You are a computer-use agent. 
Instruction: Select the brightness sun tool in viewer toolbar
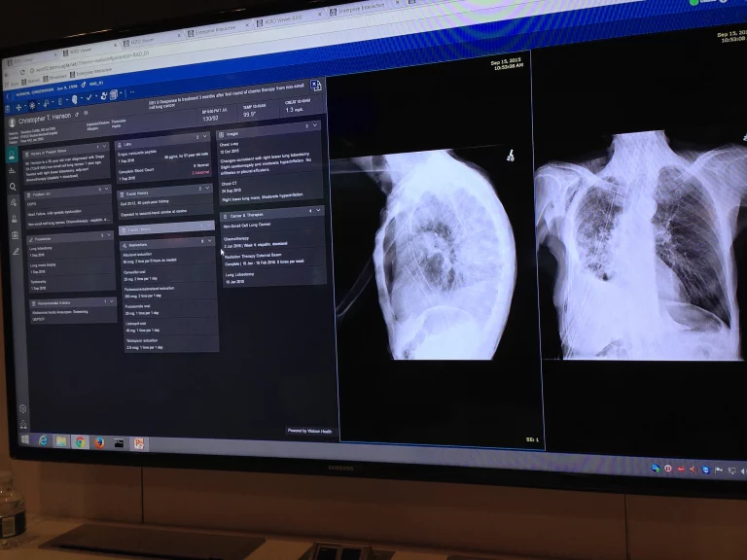tap(32, 105)
